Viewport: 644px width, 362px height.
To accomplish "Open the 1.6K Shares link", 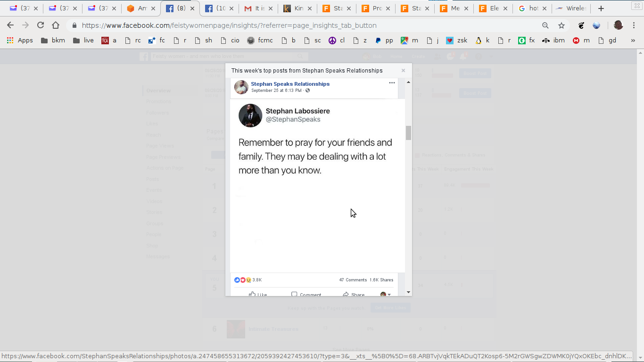I will [x=381, y=280].
